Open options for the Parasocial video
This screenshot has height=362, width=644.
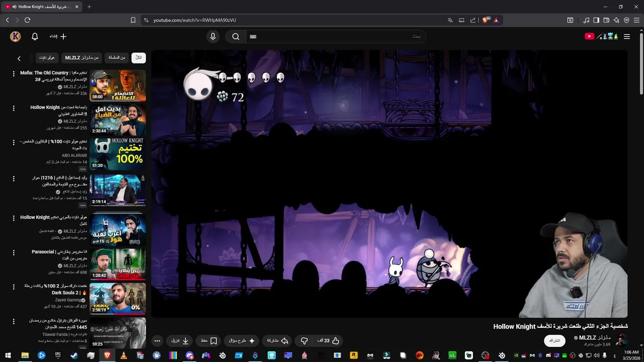[14, 252]
